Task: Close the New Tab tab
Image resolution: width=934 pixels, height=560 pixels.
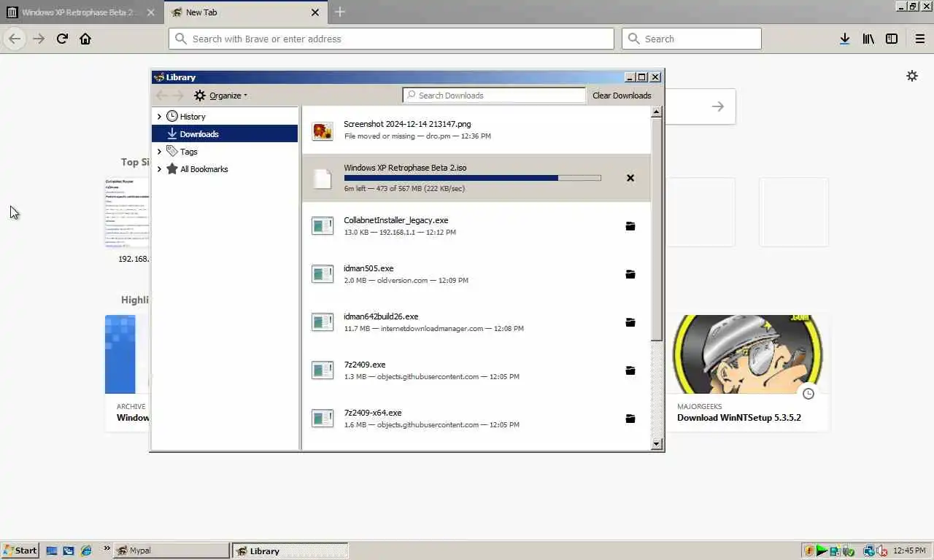Action: tap(315, 12)
